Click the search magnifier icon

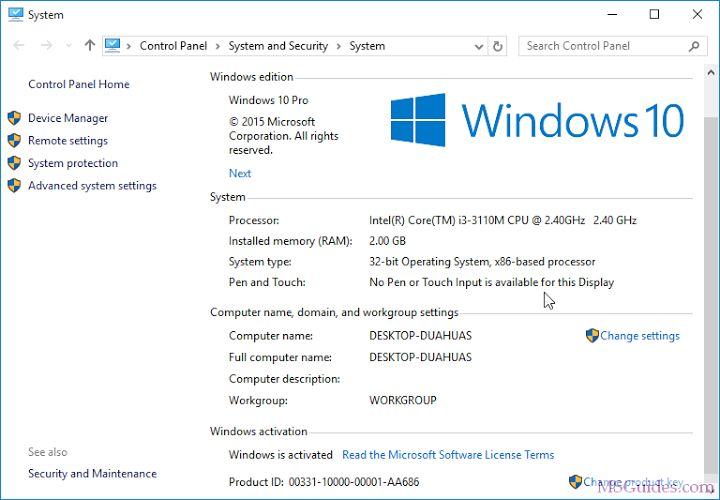694,46
